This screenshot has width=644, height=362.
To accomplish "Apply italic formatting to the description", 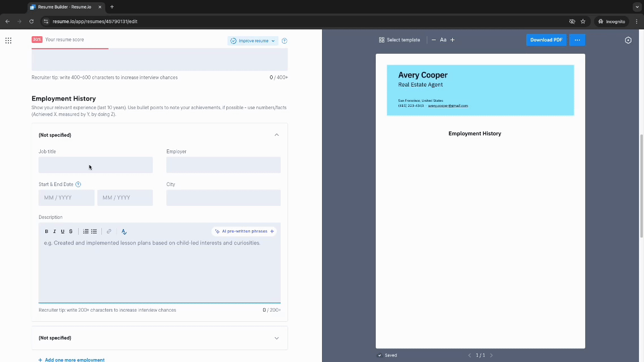I will tap(54, 231).
